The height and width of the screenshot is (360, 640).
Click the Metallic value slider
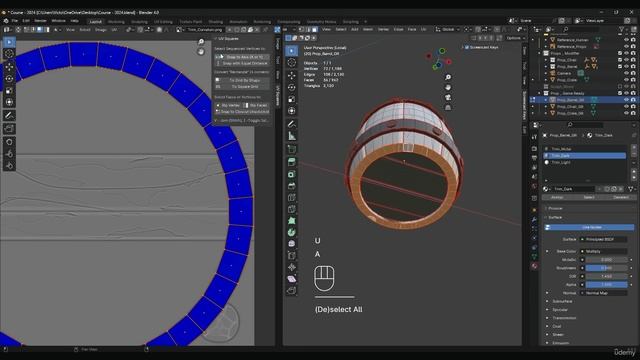point(606,260)
